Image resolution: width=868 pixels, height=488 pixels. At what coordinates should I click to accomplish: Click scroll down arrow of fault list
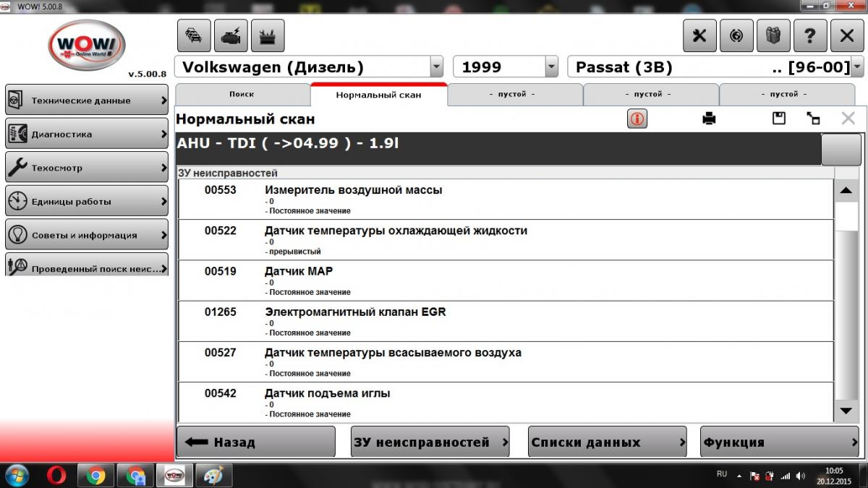(x=846, y=411)
